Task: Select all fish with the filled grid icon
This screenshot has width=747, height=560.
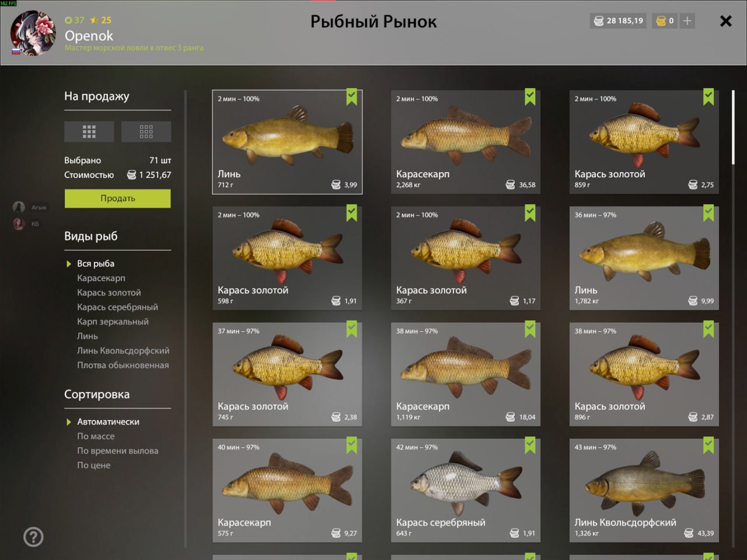Action: click(89, 132)
